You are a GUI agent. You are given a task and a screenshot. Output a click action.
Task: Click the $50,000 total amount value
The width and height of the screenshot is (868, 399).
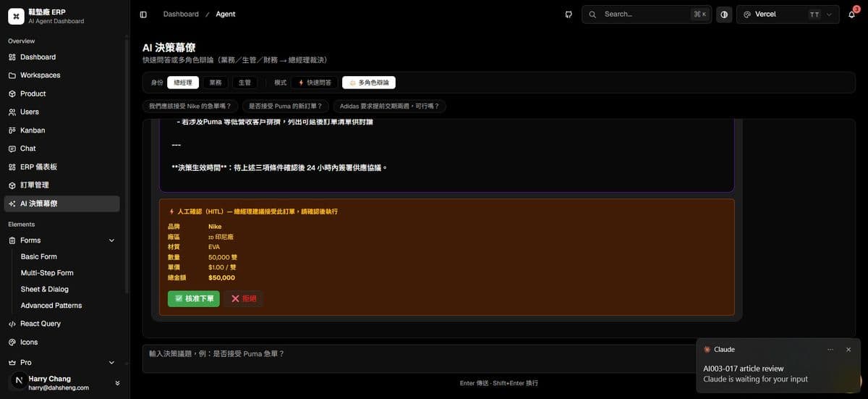pos(221,277)
